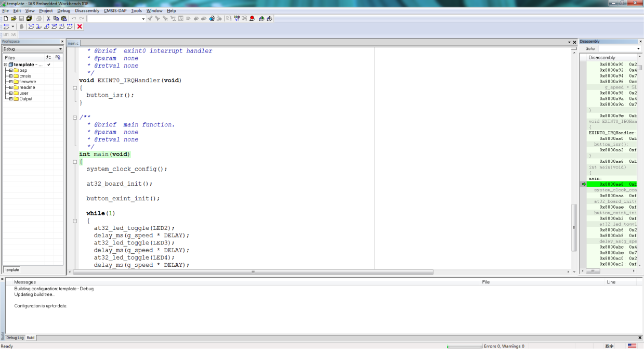Screen dimensions: 644x349
Task: Open the Go to address dropdown
Action: pos(638,48)
